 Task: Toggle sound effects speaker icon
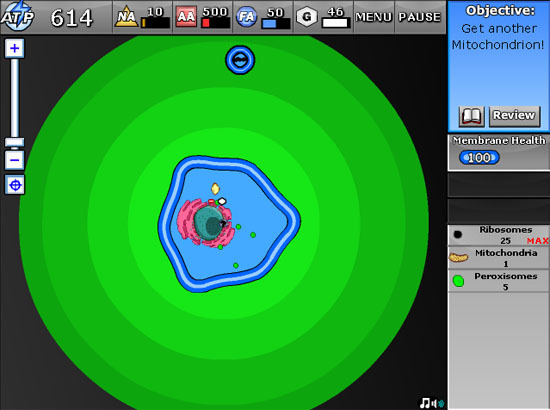(437, 403)
